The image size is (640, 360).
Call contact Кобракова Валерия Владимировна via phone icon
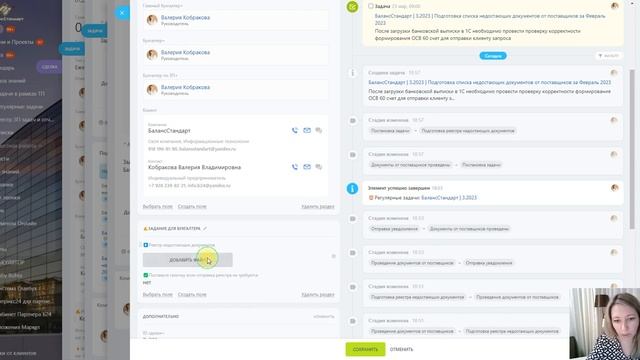pyautogui.click(x=295, y=167)
